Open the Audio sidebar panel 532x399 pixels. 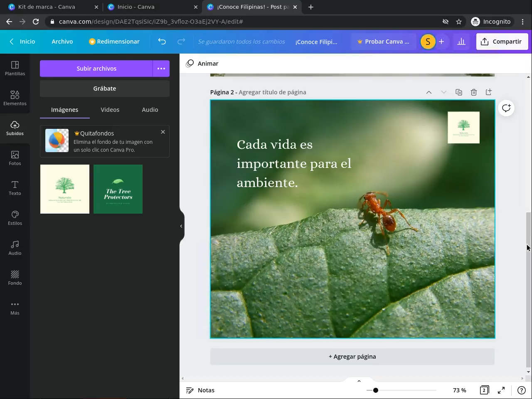pos(15,248)
